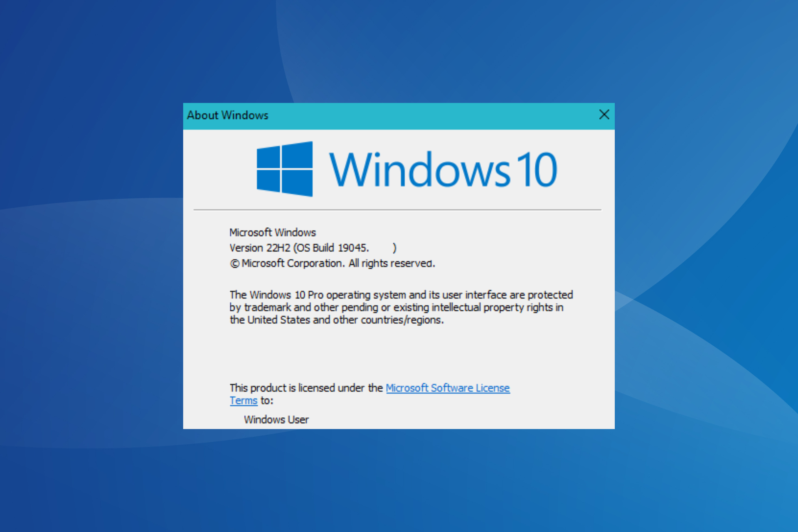
Task: Click the 'Windows User' licensee name
Action: click(276, 420)
